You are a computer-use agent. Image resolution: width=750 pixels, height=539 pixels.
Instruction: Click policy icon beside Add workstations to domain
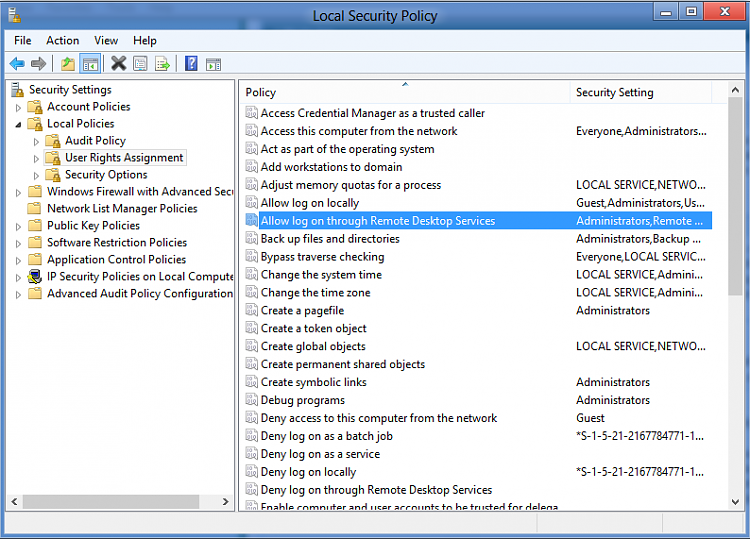pos(252,166)
